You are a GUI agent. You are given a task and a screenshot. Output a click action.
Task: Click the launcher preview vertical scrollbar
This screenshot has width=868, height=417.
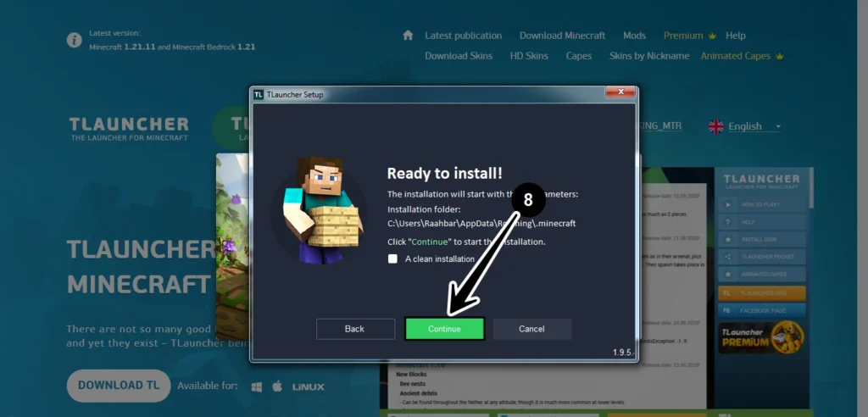810,188
